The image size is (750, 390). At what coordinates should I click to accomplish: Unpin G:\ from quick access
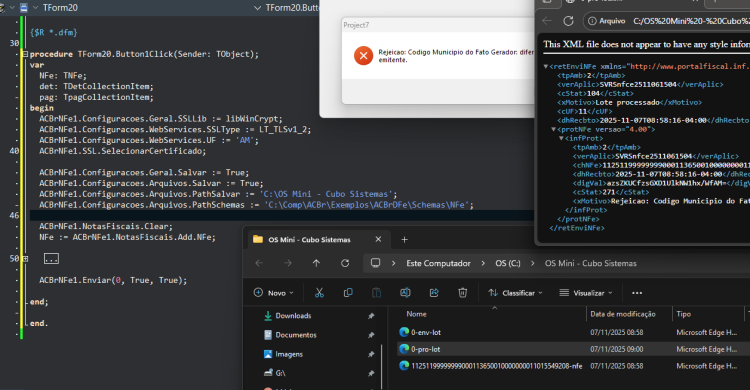371,373
